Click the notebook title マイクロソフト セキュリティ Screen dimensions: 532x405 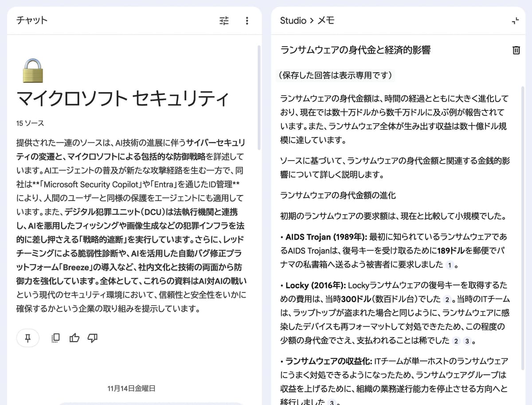point(123,98)
